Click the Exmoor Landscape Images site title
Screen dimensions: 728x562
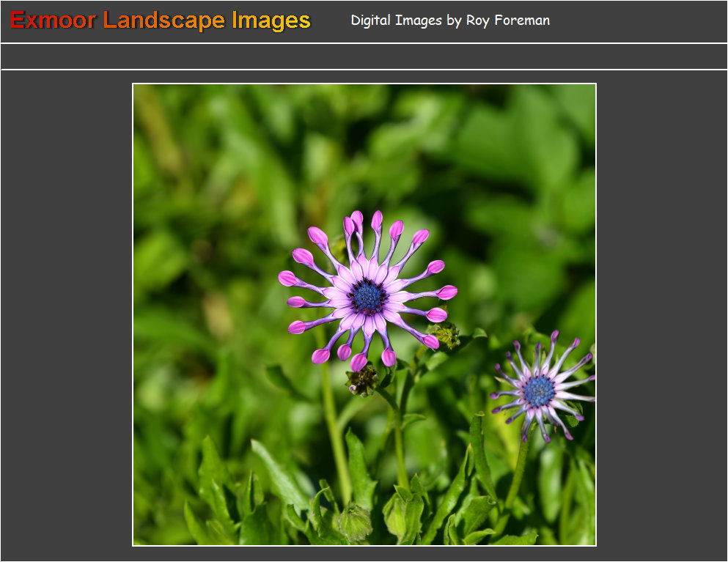tap(160, 21)
